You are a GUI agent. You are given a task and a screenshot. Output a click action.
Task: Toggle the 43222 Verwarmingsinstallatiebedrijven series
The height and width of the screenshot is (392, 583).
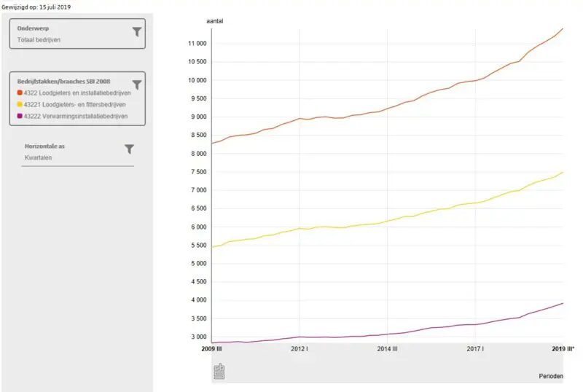tap(76, 116)
